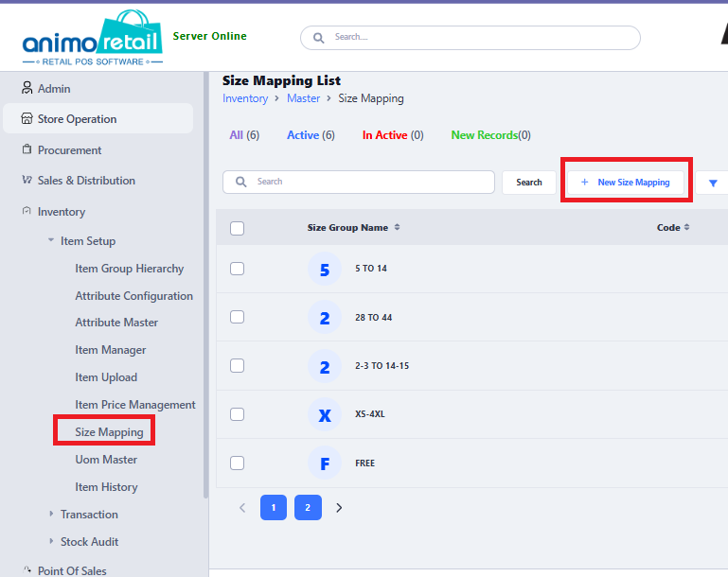Open Uom Master
Image resolution: width=728 pixels, height=577 pixels.
(x=106, y=459)
